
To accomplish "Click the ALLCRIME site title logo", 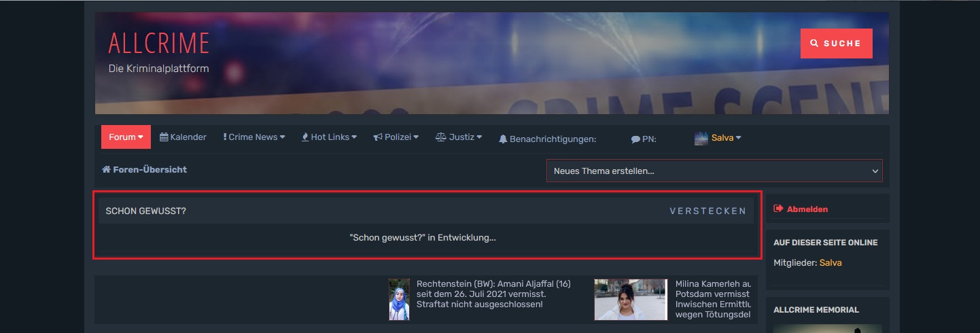I will click(159, 43).
